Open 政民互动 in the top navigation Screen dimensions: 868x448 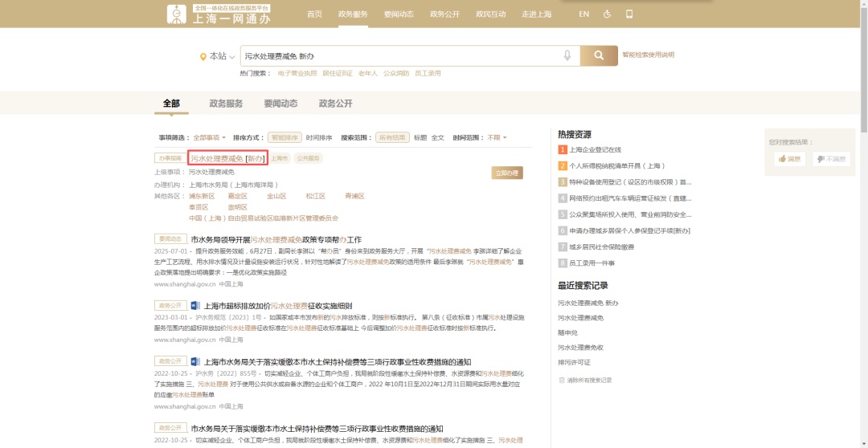[490, 14]
